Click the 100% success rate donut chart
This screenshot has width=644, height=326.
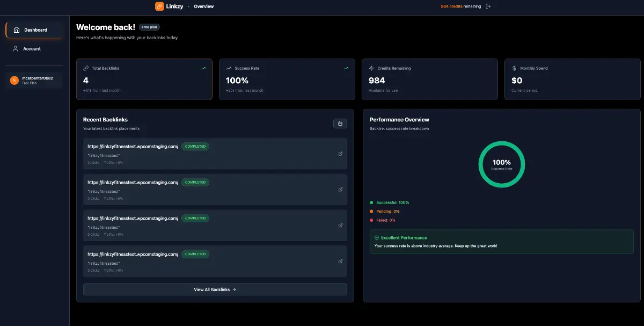point(502,164)
